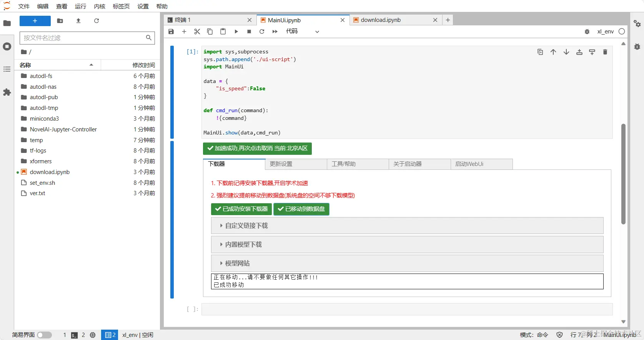The image size is (644, 340).
Task: Insert a cell below
Action: (184, 32)
